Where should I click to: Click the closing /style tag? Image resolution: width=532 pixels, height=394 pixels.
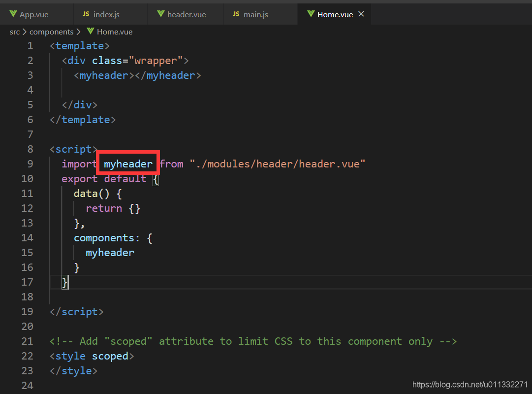[x=73, y=371]
